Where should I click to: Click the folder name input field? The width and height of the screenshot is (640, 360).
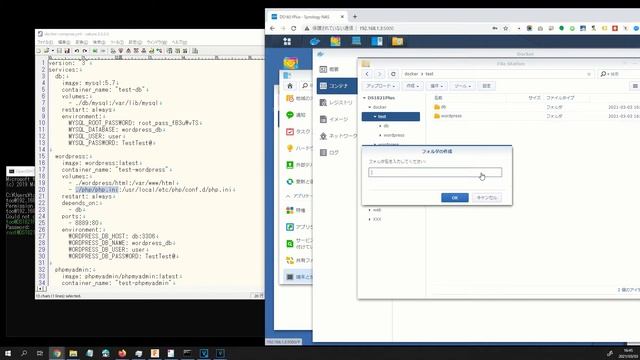click(x=435, y=172)
